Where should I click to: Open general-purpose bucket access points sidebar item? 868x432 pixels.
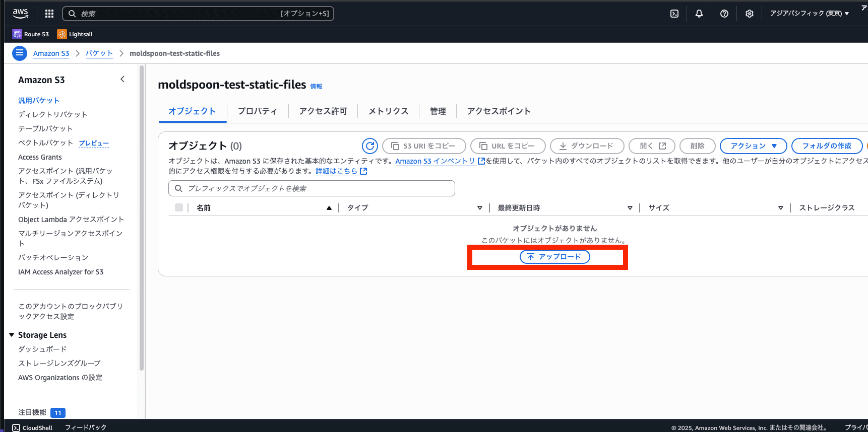(x=66, y=176)
